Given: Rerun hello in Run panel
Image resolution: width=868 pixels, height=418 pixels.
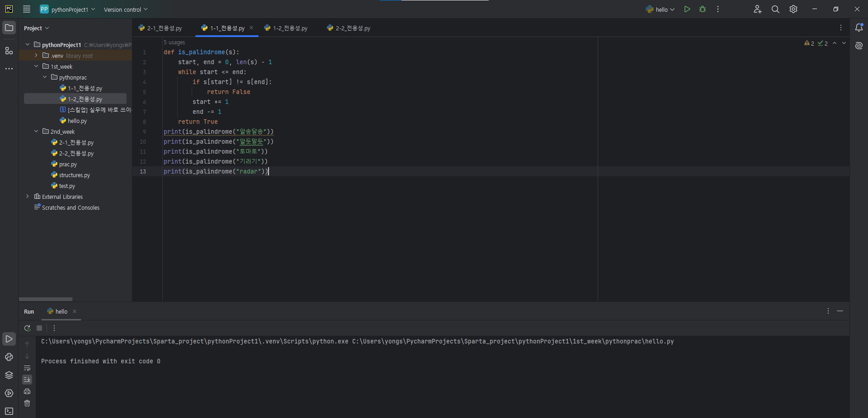Looking at the screenshot, I should pos(27,328).
